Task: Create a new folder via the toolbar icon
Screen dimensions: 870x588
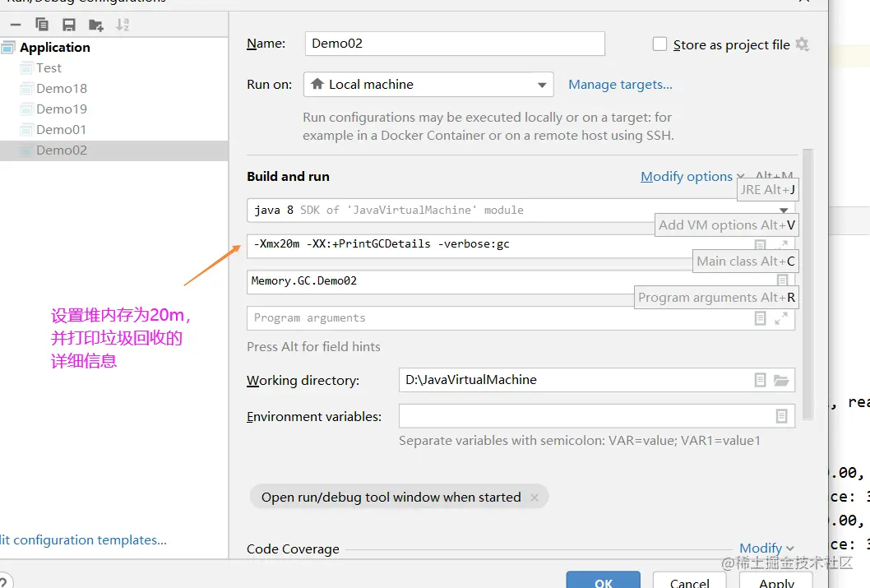Action: (x=95, y=25)
